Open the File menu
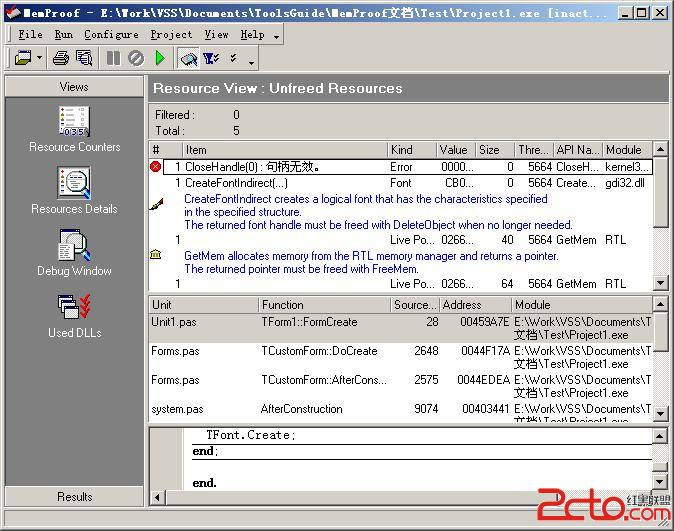Image resolution: width=674 pixels, height=531 pixels. (31, 34)
